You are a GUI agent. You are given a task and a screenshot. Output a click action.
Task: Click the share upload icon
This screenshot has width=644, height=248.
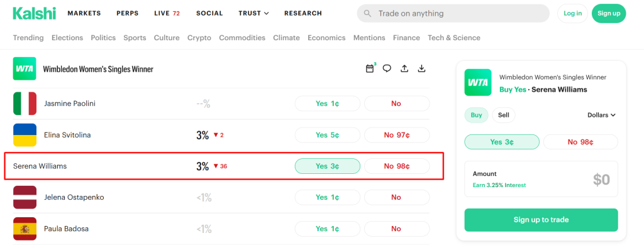tap(404, 68)
